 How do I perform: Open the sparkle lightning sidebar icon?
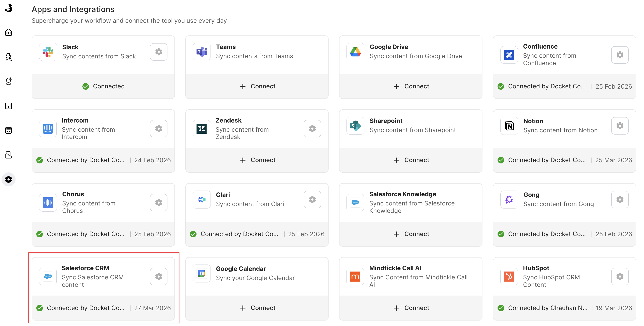tap(9, 57)
